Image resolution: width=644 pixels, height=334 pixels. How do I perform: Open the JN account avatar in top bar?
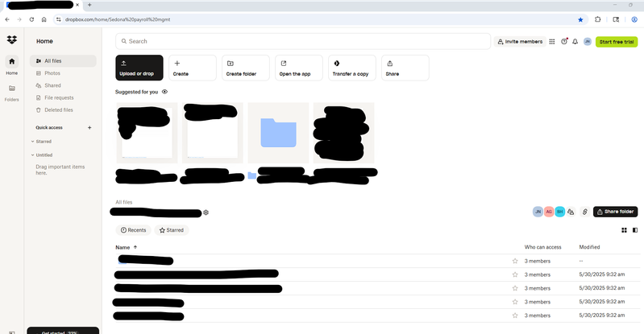[588, 41]
